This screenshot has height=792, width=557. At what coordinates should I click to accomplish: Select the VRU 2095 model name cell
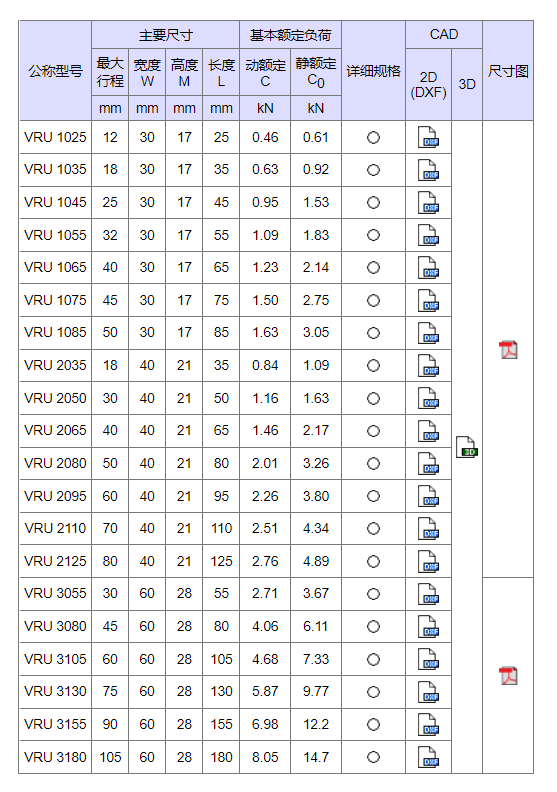(56, 496)
